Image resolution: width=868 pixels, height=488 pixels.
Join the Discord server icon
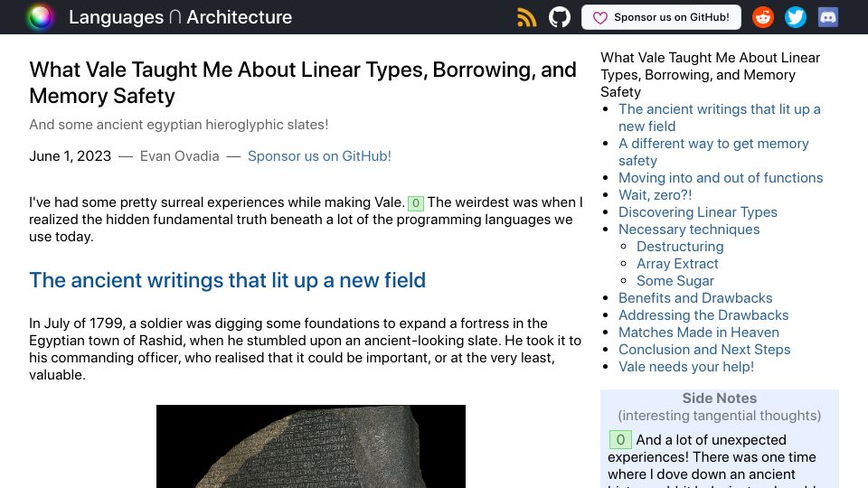828,17
